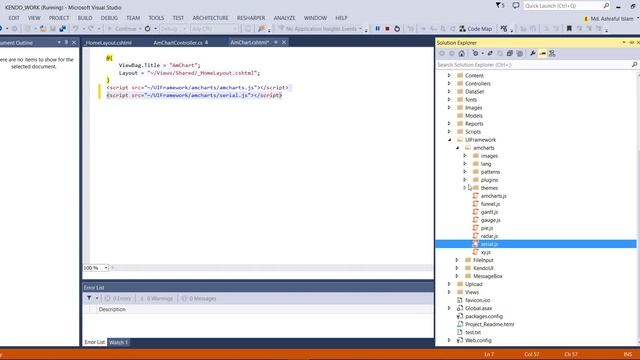Open the Pending Changes Filter dropdown arrow
Screen dimensions: 640x360
click(x=482, y=53)
